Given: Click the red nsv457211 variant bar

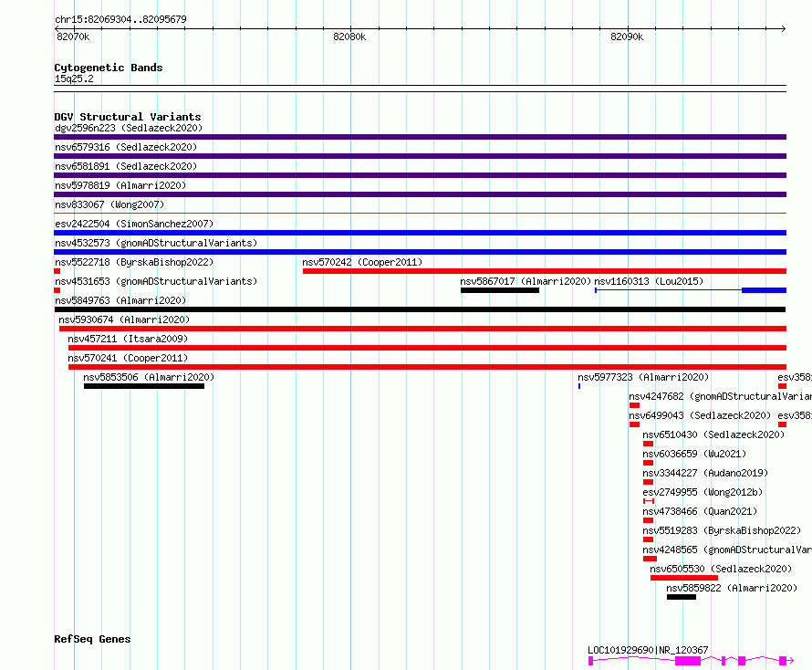Looking at the screenshot, I should (427, 348).
